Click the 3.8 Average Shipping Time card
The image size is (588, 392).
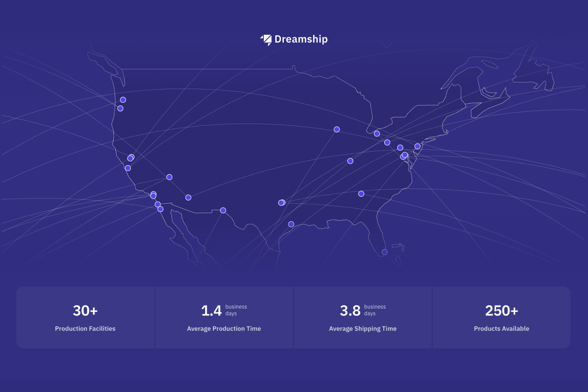pyautogui.click(x=363, y=317)
